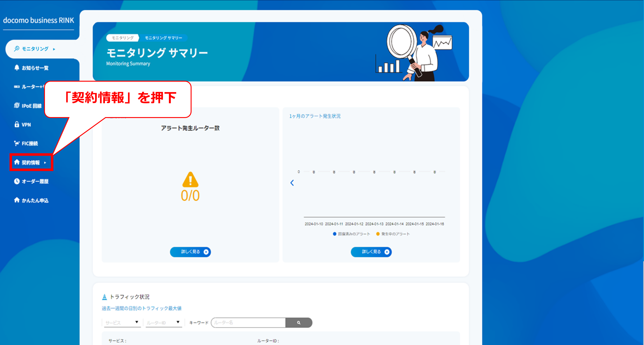Screen dimensions: 644x345
Task: Click the clock icon for オーダー履歴
Action: 17,181
